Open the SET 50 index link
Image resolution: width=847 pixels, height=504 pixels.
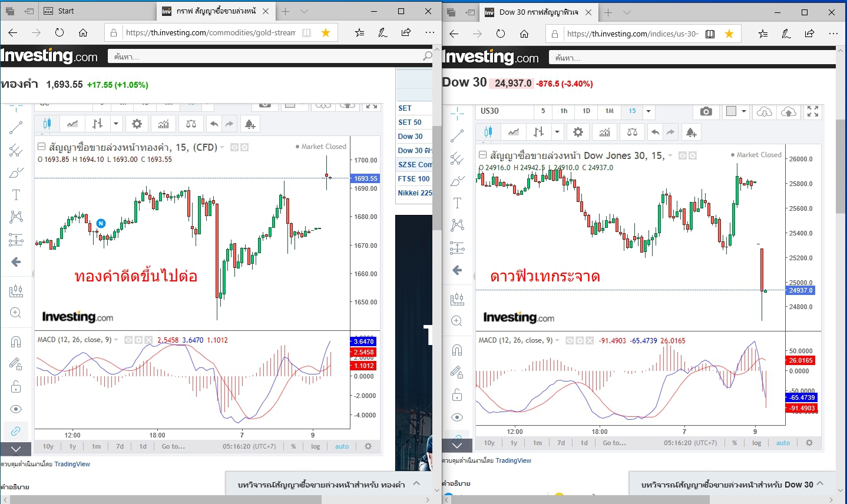(x=410, y=122)
